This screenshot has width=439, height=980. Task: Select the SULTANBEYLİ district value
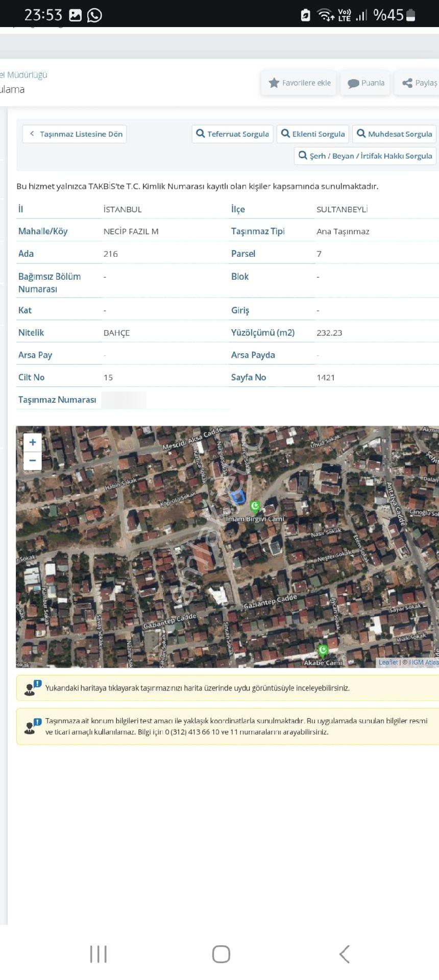tap(342, 209)
